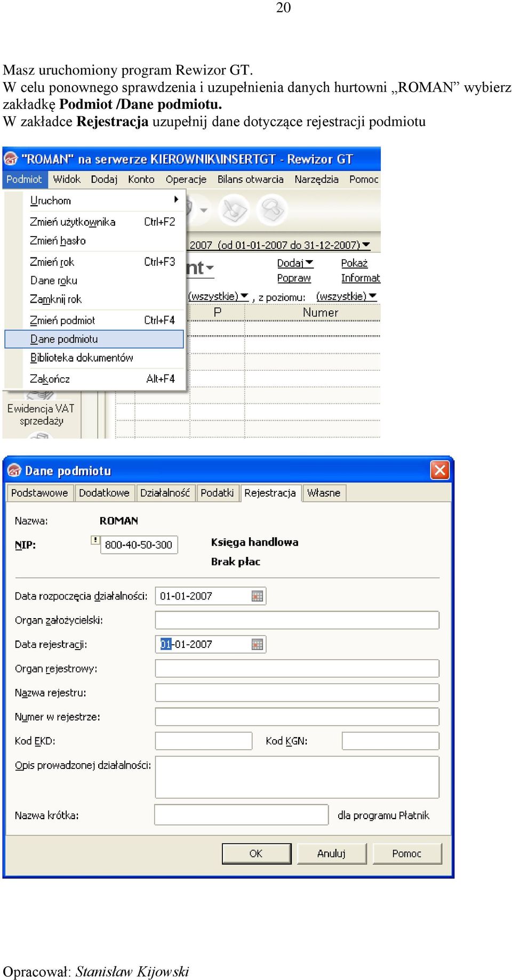Image resolution: width=512 pixels, height=980 pixels.
Task: Switch to the Własne tab
Action: pos(324,493)
